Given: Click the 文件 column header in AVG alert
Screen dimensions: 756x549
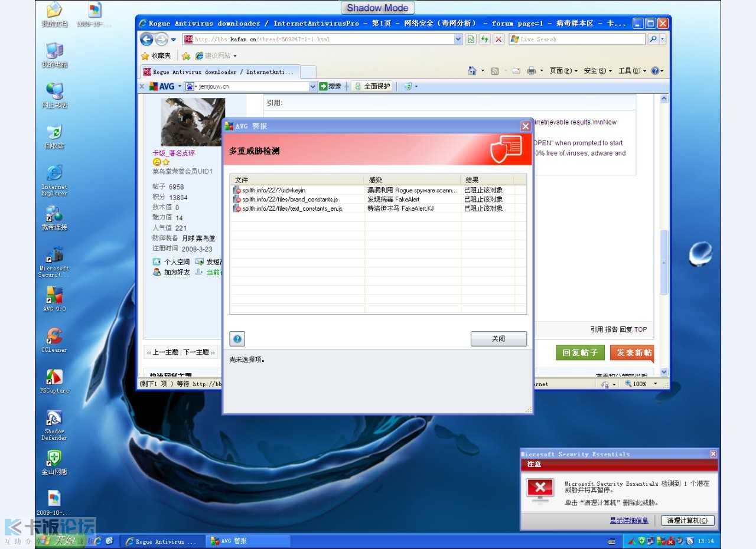Looking at the screenshot, I should pyautogui.click(x=297, y=180).
